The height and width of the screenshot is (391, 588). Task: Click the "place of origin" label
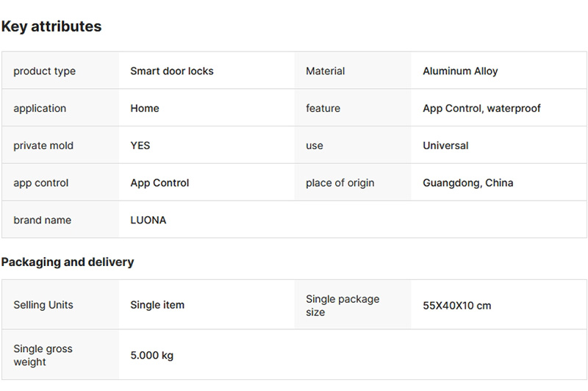(x=340, y=182)
